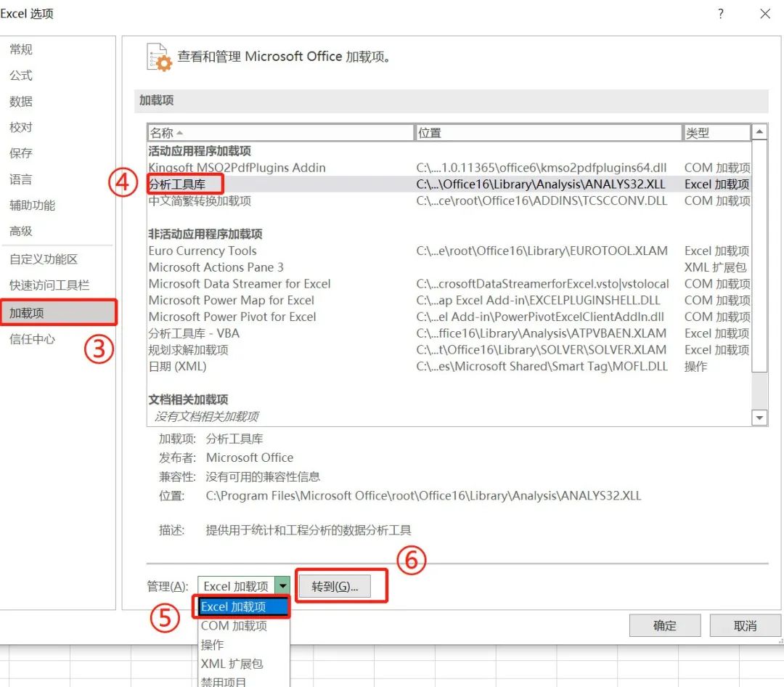Click the 转到(G)... button

coord(335,586)
